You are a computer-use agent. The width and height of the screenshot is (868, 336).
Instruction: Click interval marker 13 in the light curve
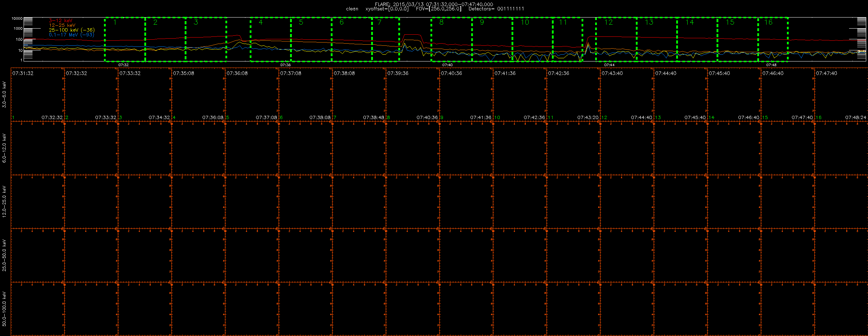(649, 23)
